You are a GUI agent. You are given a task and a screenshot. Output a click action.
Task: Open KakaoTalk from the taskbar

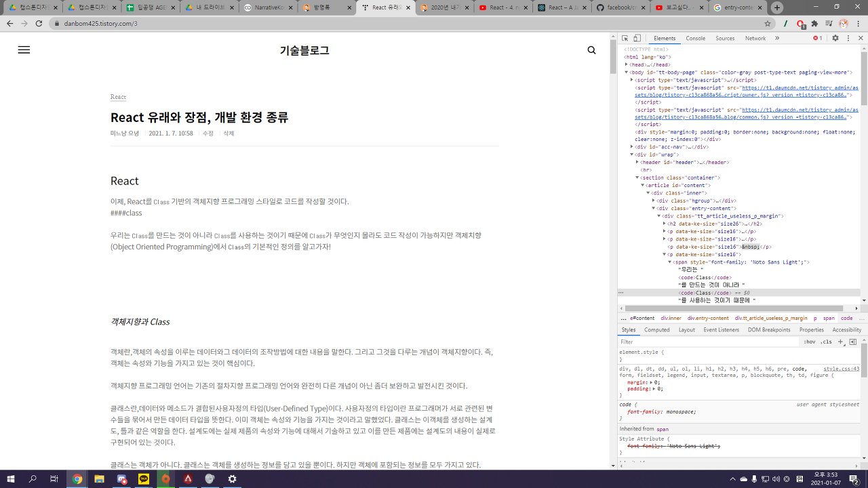pyautogui.click(x=144, y=479)
